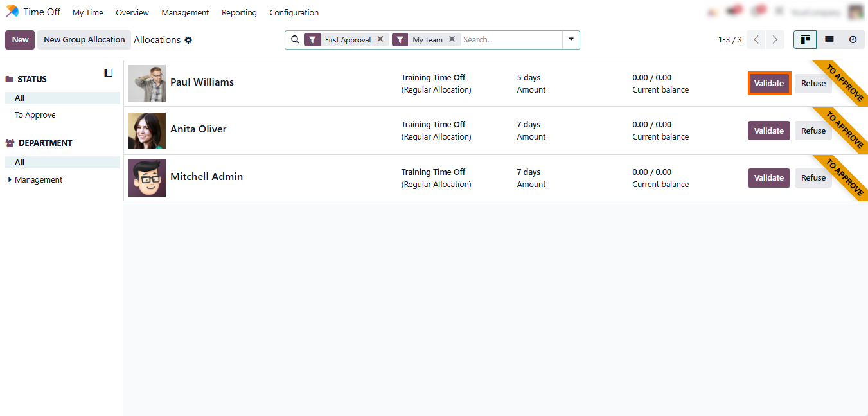Open the search options dropdown arrow
This screenshot has width=868, height=416.
pos(571,40)
